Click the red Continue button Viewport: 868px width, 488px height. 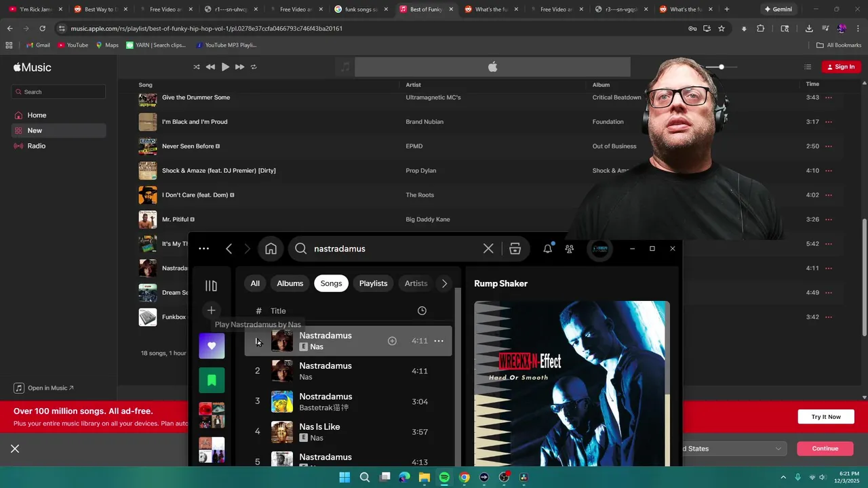[825, 449]
